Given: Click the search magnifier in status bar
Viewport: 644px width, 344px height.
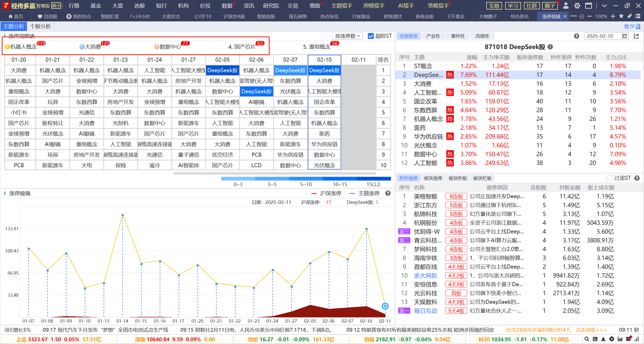Looking at the screenshot, I should [x=587, y=339].
